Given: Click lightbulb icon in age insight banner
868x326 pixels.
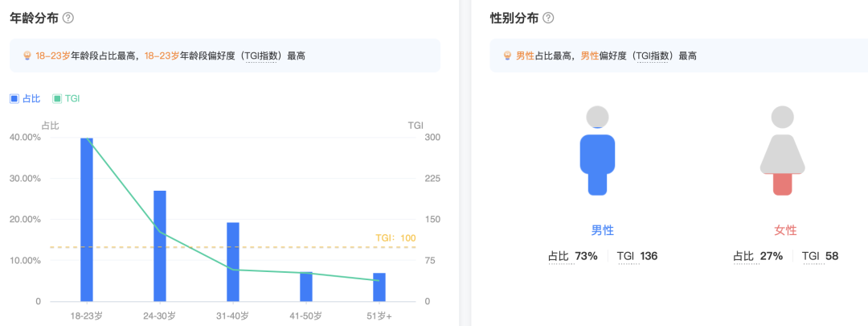Looking at the screenshot, I should pos(27,56).
